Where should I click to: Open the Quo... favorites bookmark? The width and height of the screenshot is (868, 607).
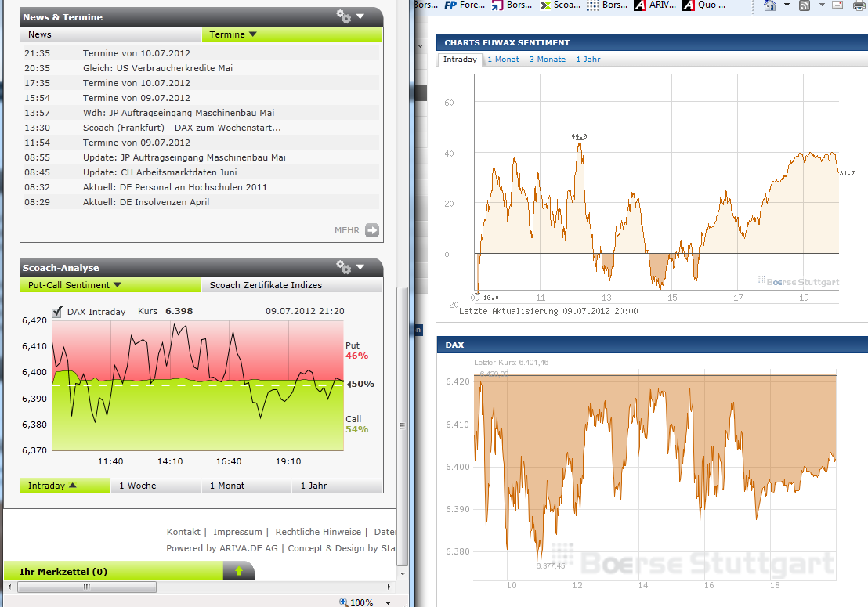703,5
